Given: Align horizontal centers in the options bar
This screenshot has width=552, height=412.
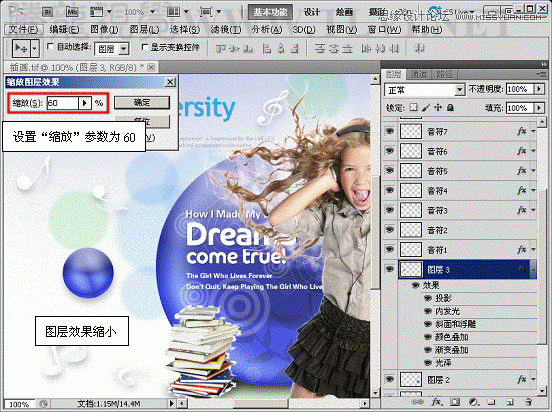Looking at the screenshot, I should (281, 49).
